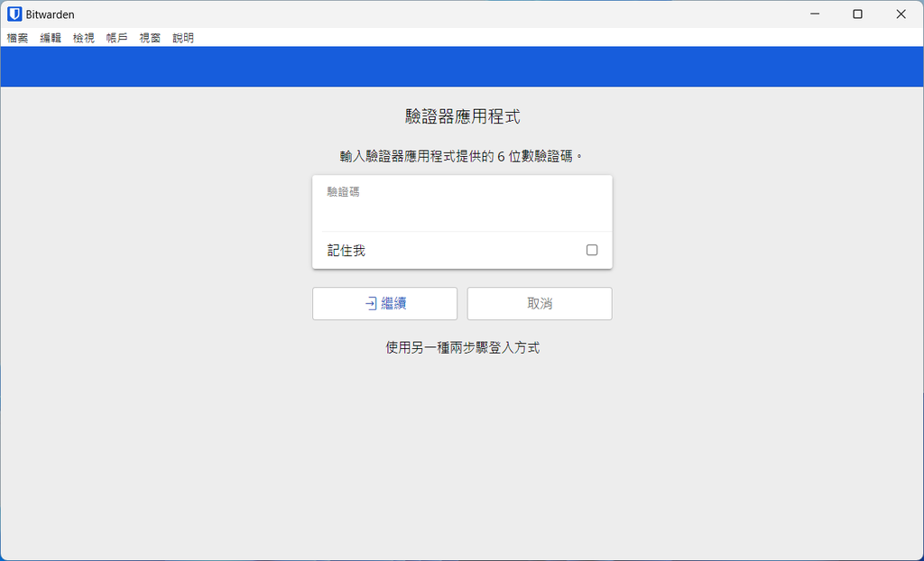The image size is (924, 561).
Task: Open the 帳戶 menu
Action: coord(116,38)
